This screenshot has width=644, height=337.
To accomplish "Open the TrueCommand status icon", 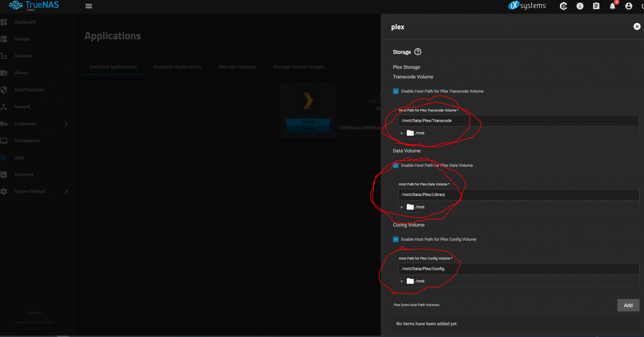I will [x=563, y=6].
